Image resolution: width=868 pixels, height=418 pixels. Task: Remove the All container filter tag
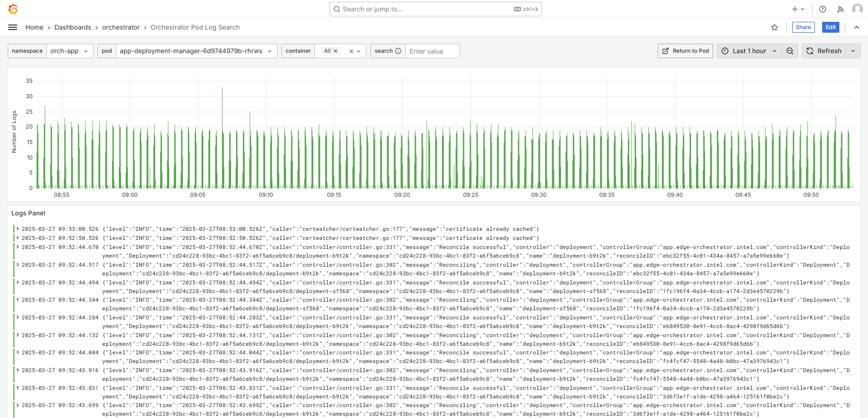click(x=335, y=51)
